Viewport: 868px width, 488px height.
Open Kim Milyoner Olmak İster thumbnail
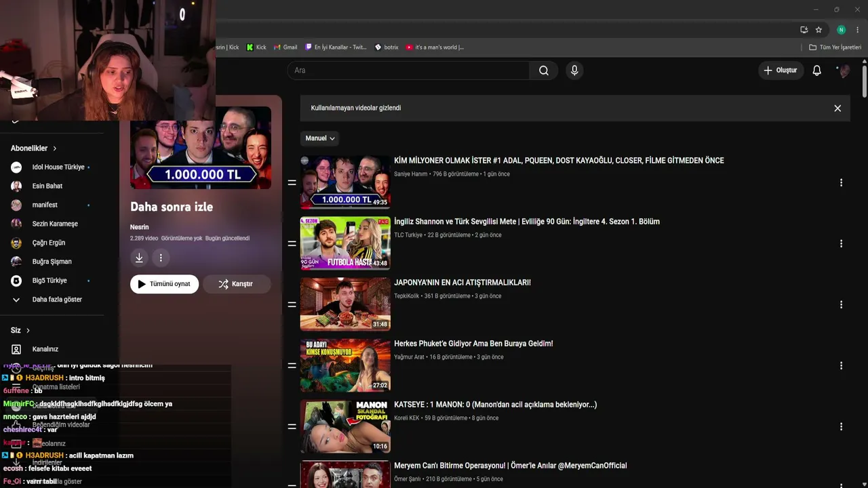(345, 182)
